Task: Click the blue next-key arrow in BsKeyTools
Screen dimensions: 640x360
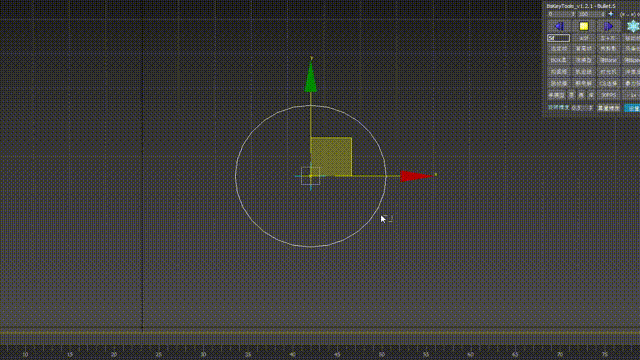Action: pyautogui.click(x=608, y=27)
